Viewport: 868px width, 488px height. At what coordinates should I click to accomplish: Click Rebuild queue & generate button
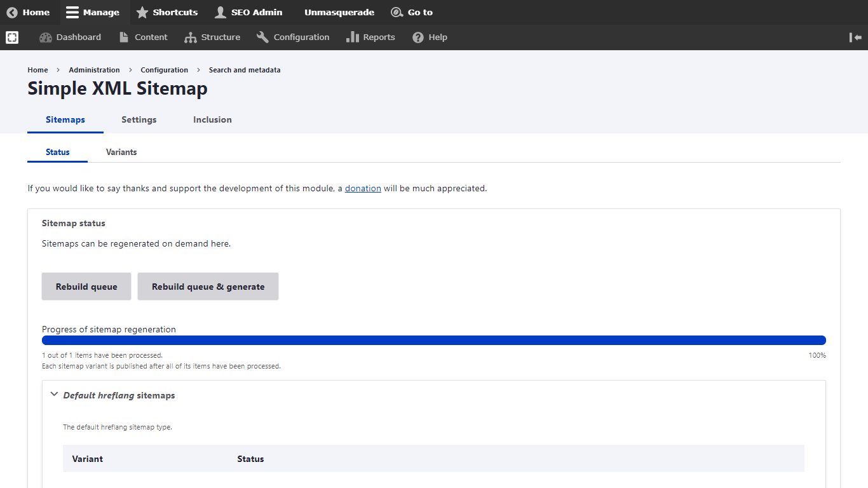pos(208,287)
